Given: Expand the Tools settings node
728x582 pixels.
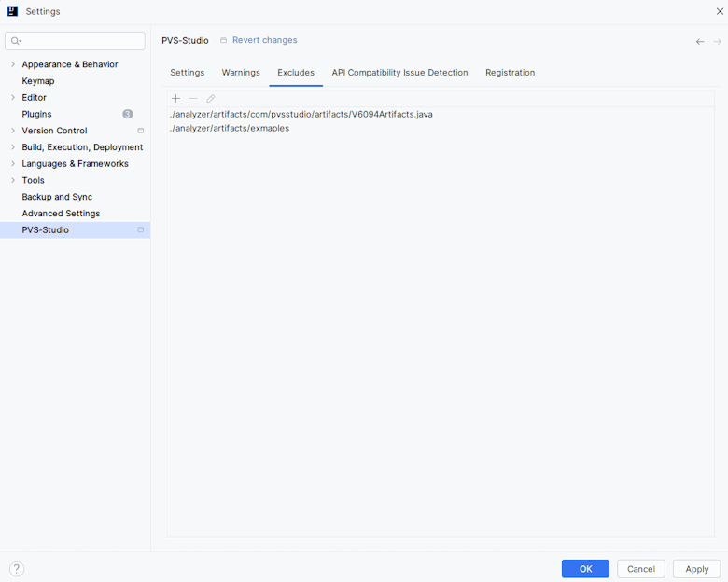Looking at the screenshot, I should point(13,180).
